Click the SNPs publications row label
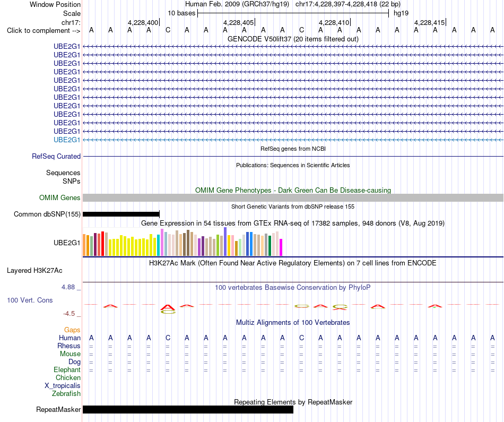504x422 pixels. coord(72,181)
